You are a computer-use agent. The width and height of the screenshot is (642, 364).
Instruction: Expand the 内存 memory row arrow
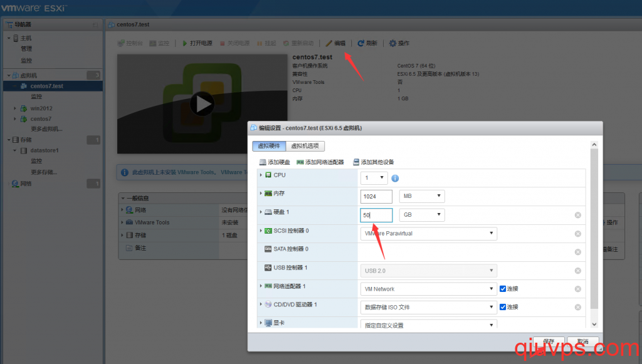tap(261, 193)
